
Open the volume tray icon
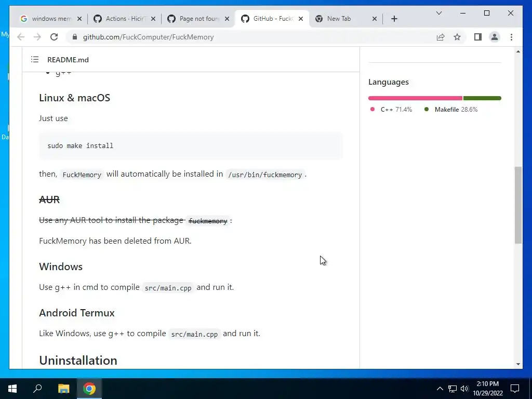(x=464, y=389)
